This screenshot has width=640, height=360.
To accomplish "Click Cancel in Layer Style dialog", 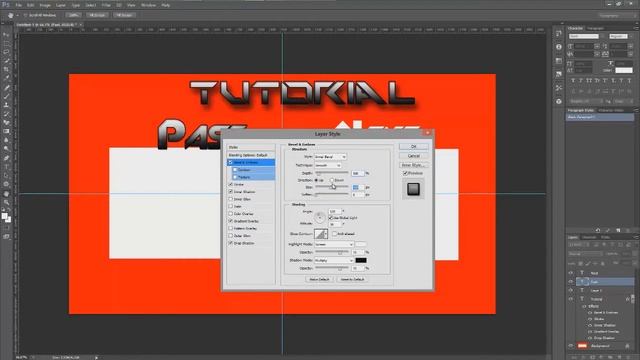I will (x=414, y=156).
